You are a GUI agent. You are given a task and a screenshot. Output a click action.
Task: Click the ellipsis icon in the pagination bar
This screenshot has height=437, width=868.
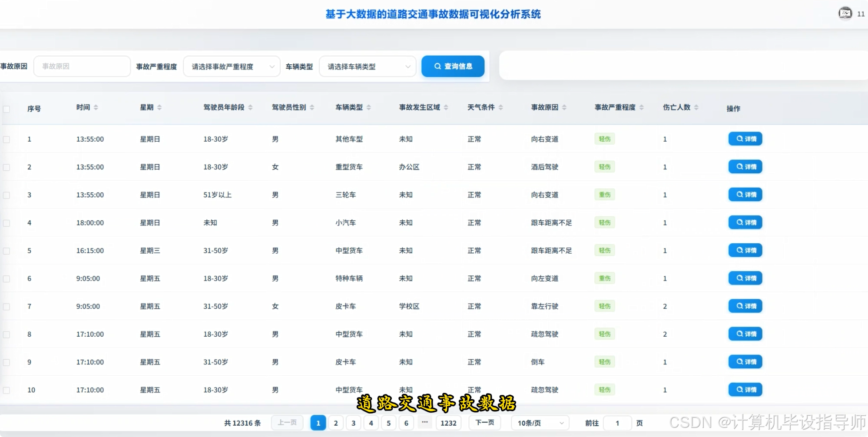coord(424,423)
